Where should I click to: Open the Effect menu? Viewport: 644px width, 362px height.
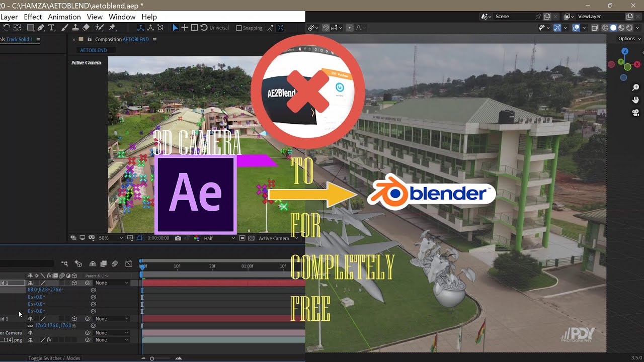33,17
